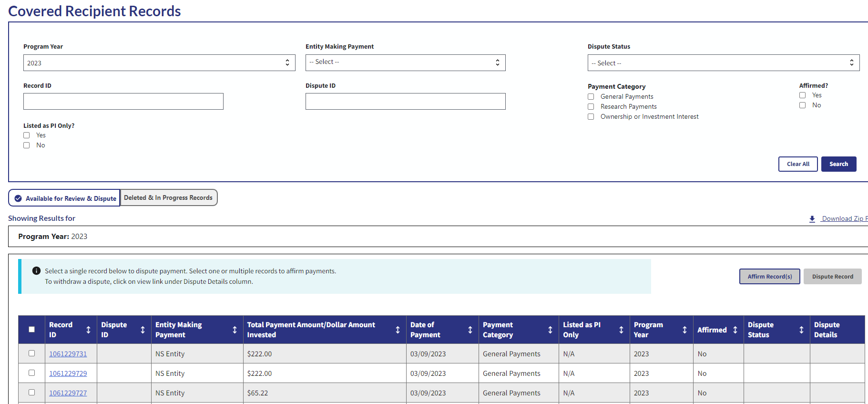
Task: Expand the Entity Making Payment dropdown
Action: 405,62
